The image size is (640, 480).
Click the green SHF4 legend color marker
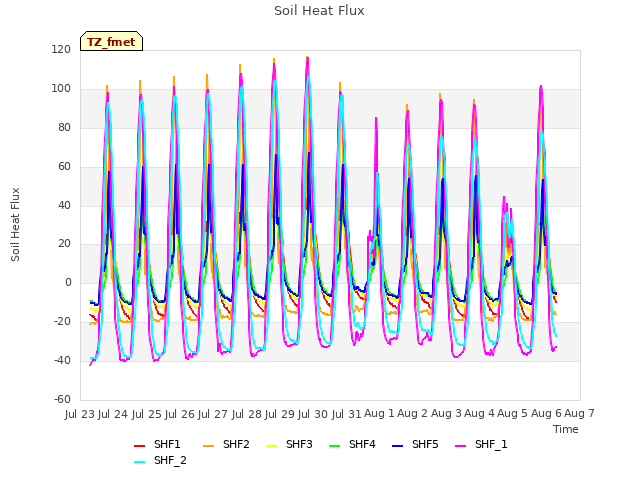click(x=335, y=446)
